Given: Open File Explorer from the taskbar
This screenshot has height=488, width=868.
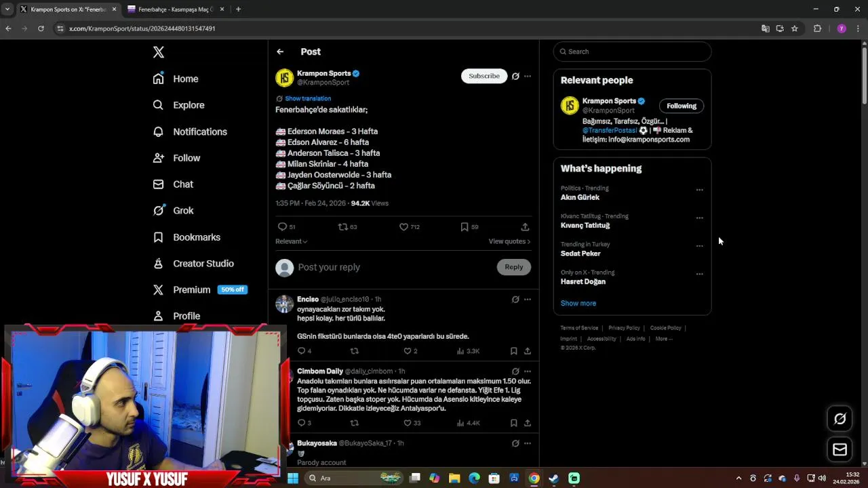Looking at the screenshot, I should click(454, 478).
